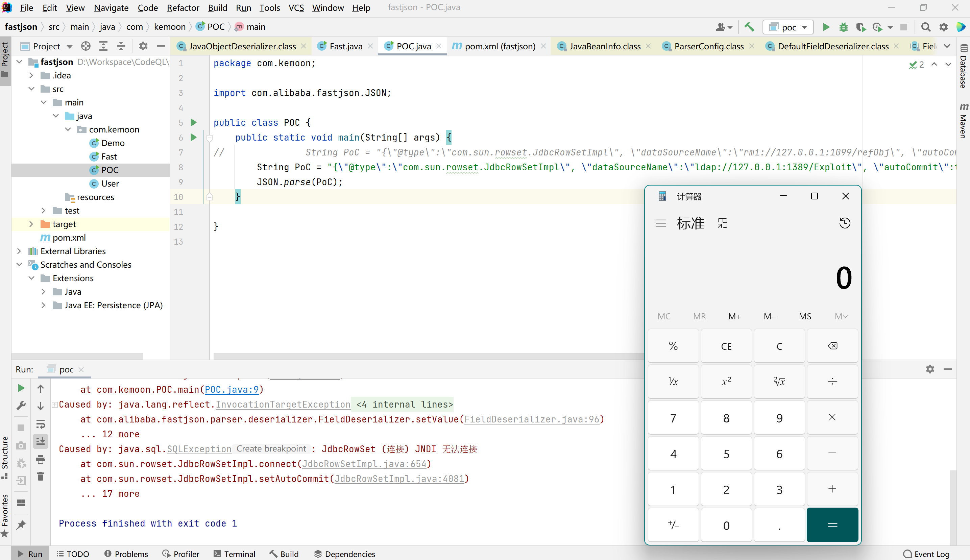Switch to pom.xml (fastjson) tab
Viewport: 970px width, 560px height.
pos(499,46)
